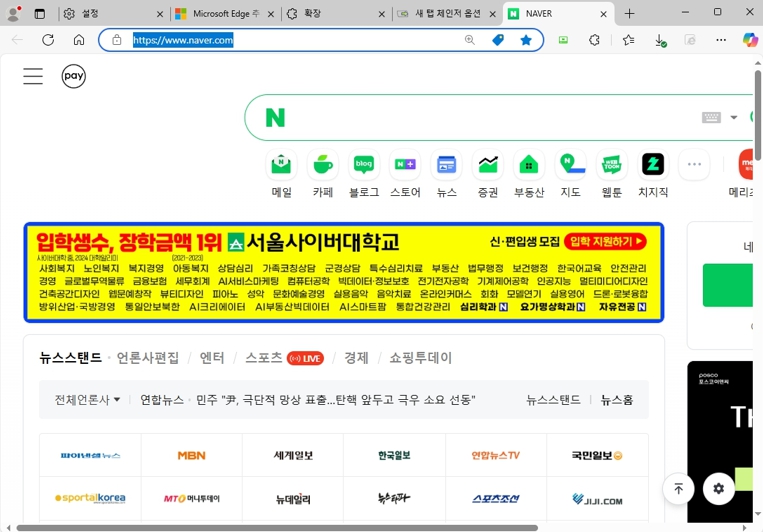Viewport: 763px width, 532px height.
Task: Open Edge Settings and more menu
Action: click(x=721, y=40)
